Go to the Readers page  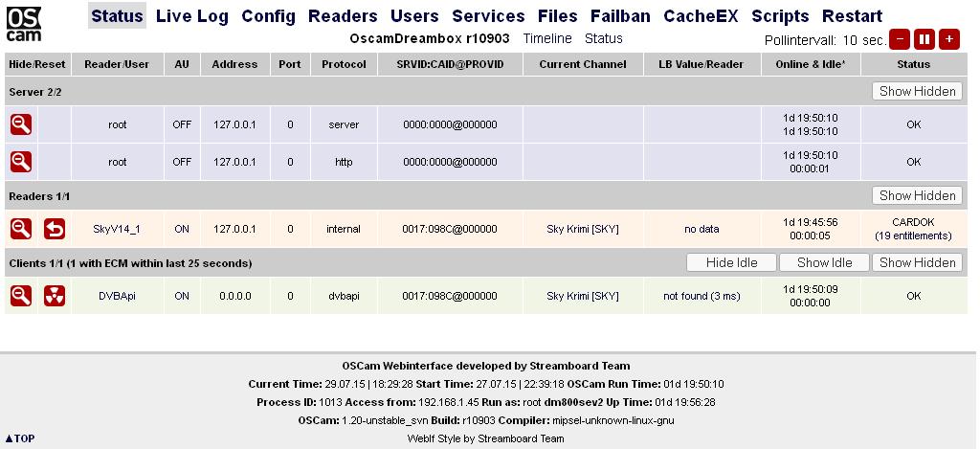[x=343, y=16]
